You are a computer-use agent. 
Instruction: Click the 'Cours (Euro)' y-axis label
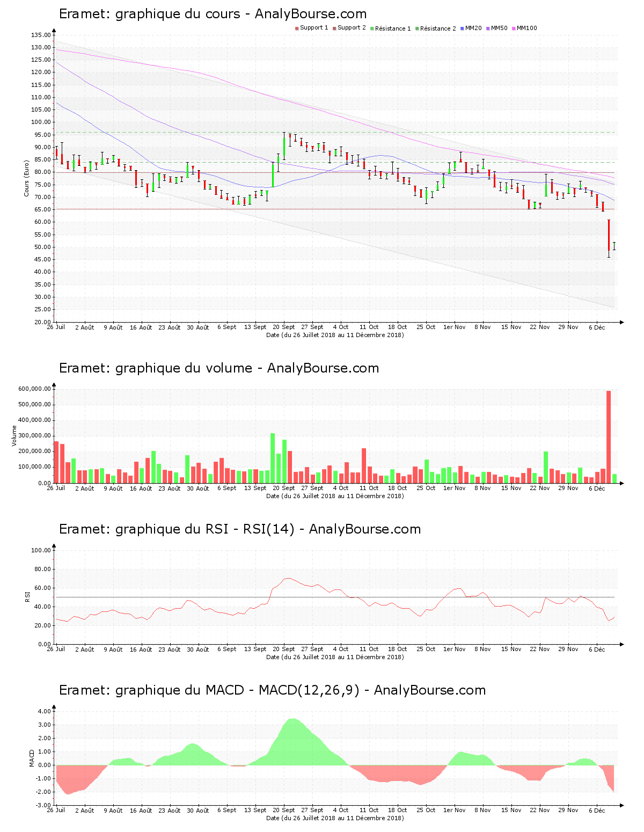(26, 178)
